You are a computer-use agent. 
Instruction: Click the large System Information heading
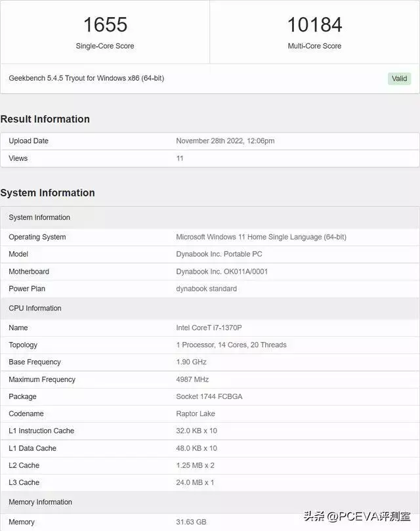click(x=47, y=193)
